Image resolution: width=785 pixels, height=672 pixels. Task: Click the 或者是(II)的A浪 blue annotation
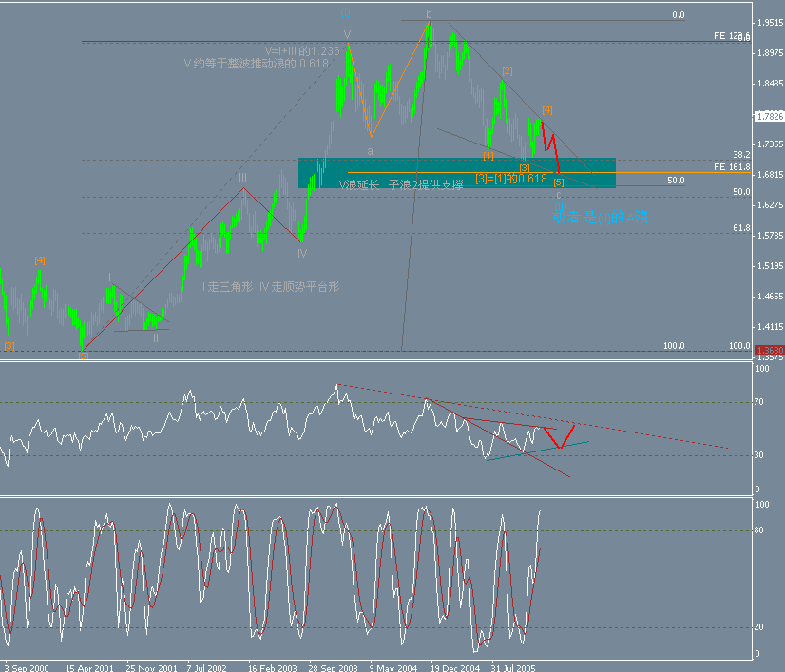click(601, 218)
